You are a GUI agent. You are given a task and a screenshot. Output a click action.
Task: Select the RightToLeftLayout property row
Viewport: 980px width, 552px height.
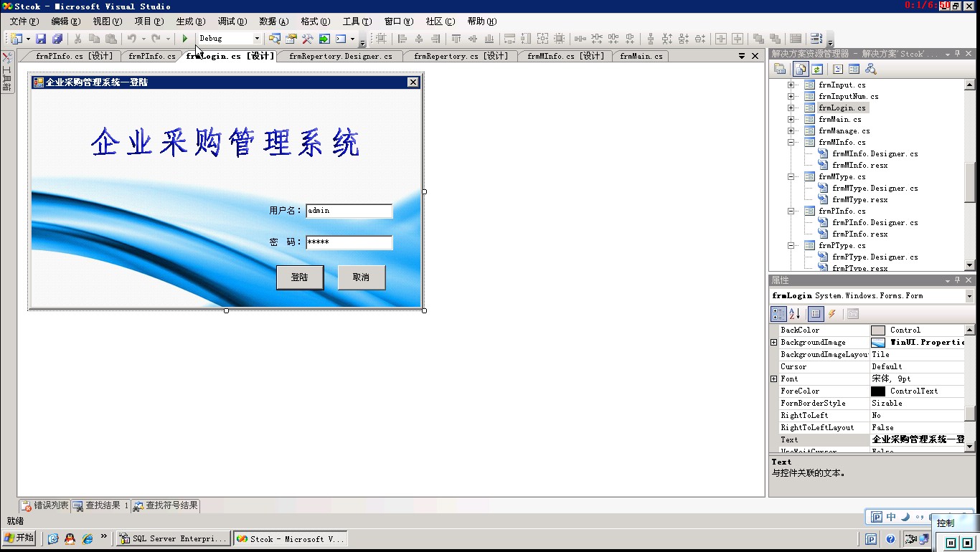click(x=872, y=428)
